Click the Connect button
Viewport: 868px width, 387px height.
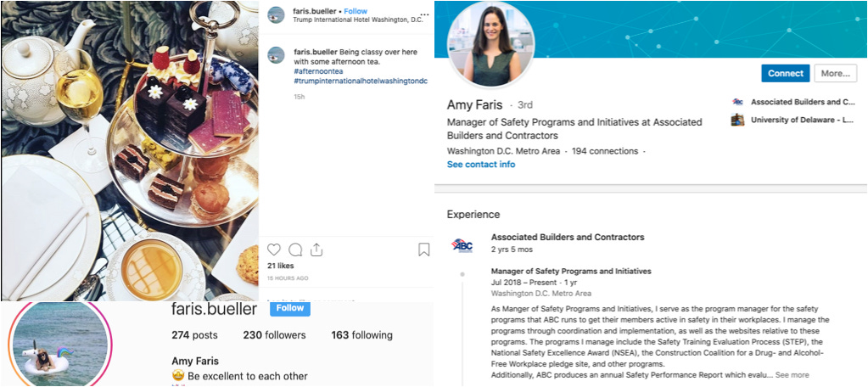click(x=785, y=73)
